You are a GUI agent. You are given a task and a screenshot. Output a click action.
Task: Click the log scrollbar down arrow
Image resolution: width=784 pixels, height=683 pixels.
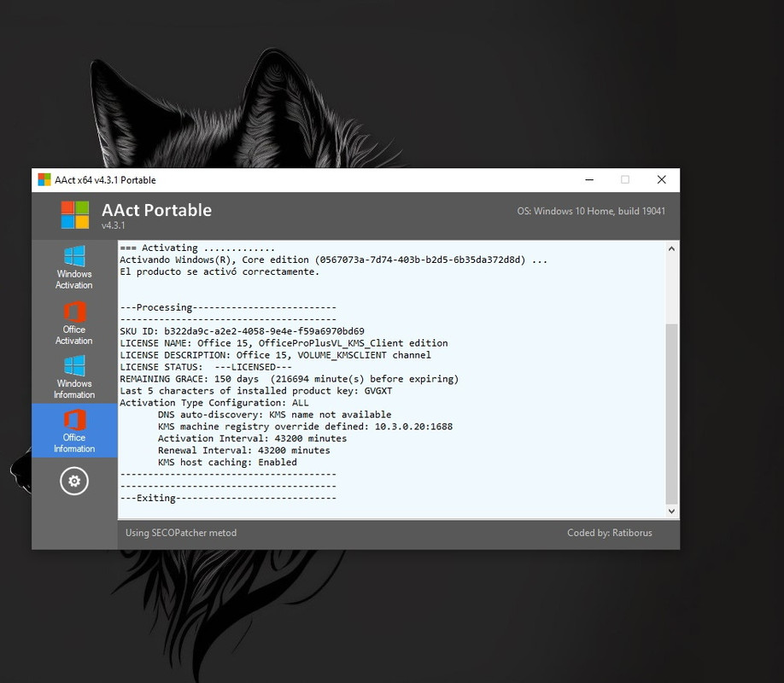(671, 511)
